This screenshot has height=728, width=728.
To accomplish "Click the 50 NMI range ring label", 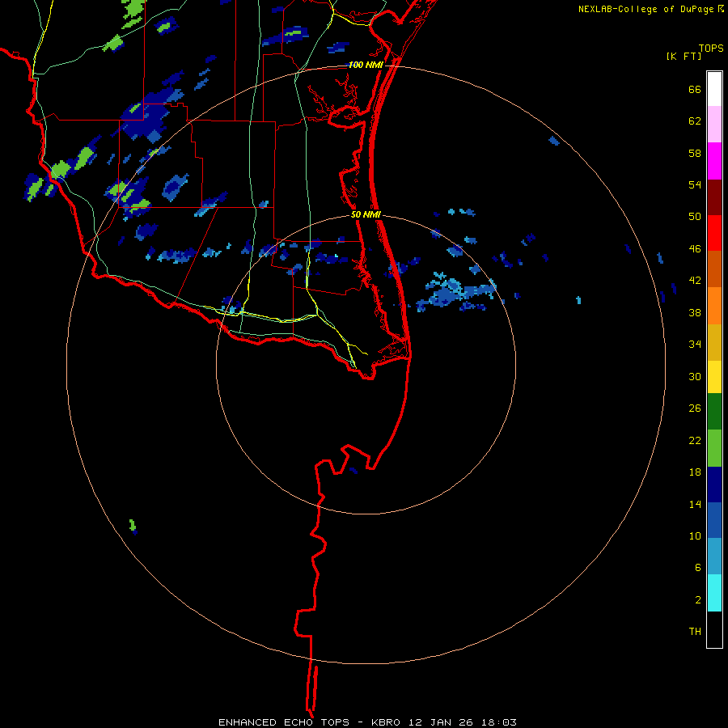I will point(366,214).
